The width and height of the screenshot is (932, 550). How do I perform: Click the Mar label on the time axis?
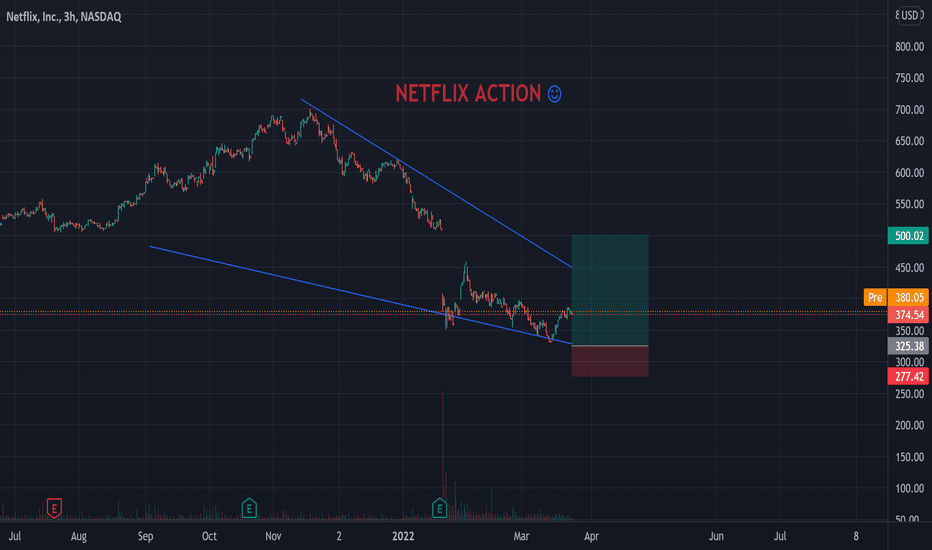pos(521,536)
